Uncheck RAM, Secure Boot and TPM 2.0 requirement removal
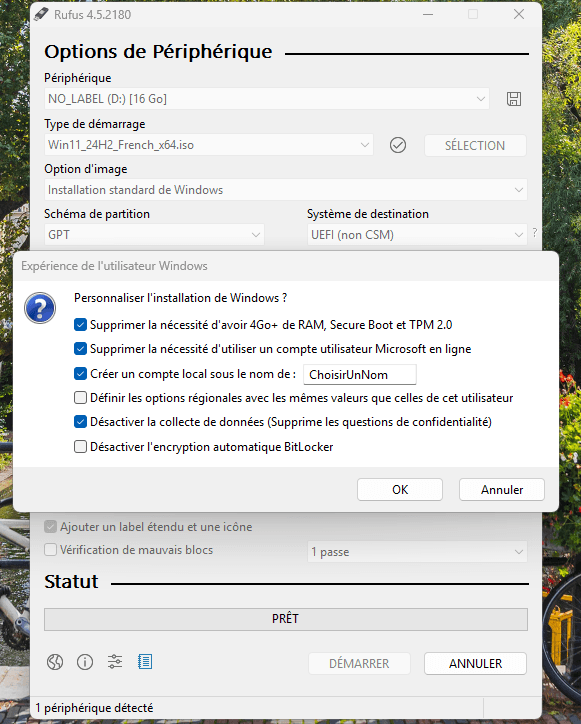The image size is (581, 724). 80,325
